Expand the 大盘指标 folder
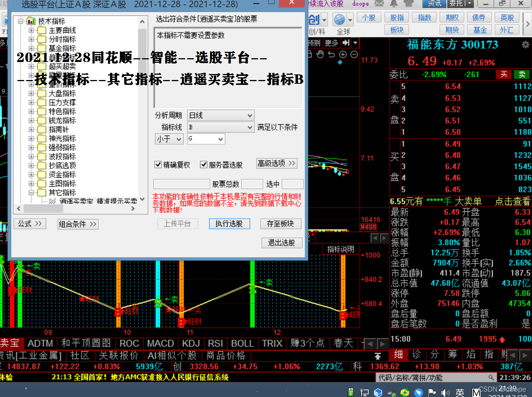Image resolution: width=532 pixels, height=397 pixels. click(x=32, y=93)
